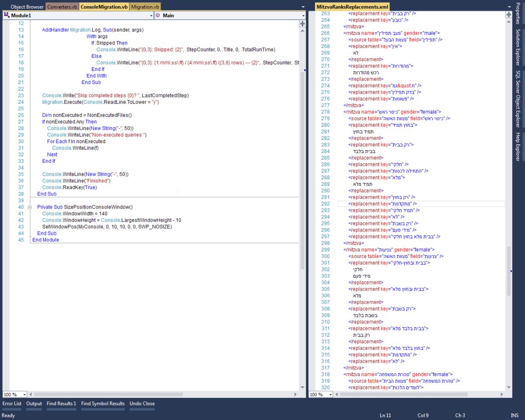Click the Ready status text

(8, 415)
